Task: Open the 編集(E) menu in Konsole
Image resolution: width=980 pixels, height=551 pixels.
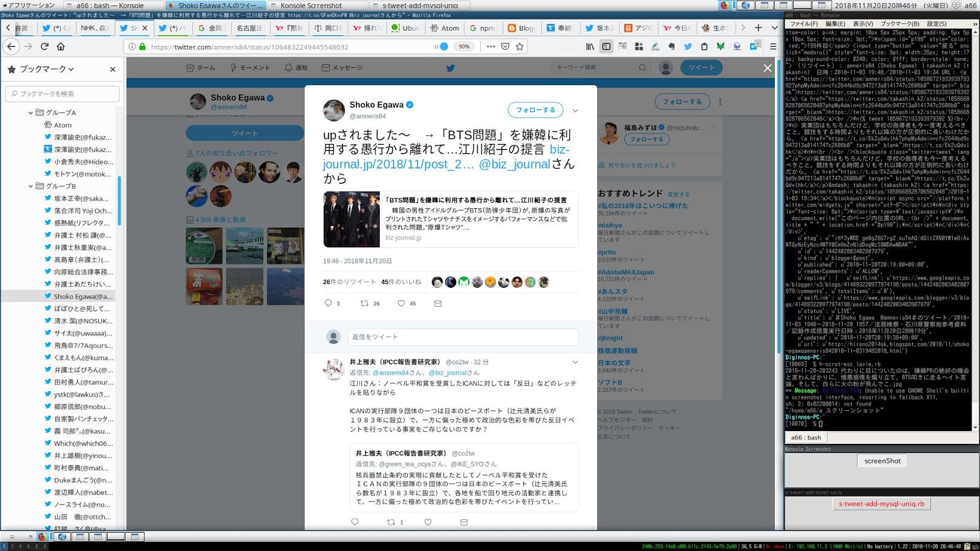Action: pos(835,24)
